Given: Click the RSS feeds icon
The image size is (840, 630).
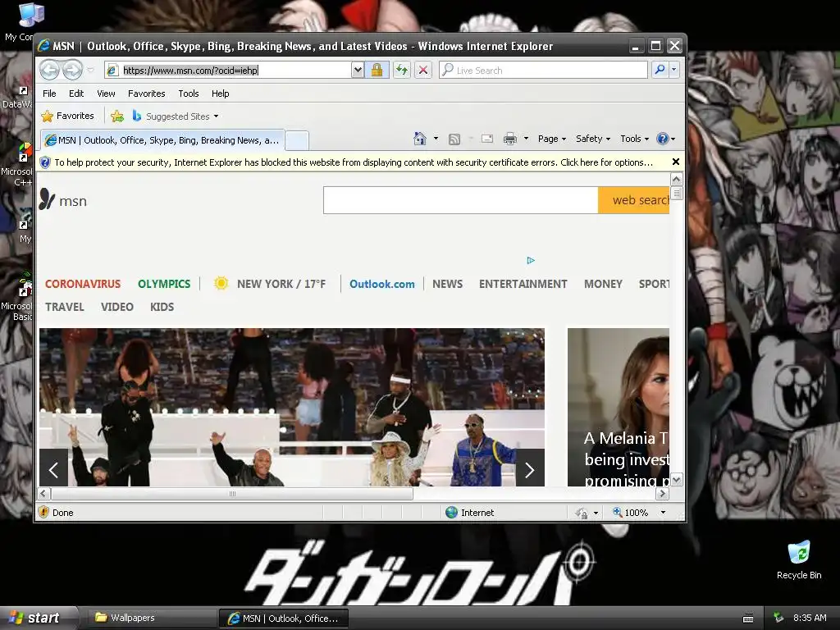Looking at the screenshot, I should coord(454,139).
